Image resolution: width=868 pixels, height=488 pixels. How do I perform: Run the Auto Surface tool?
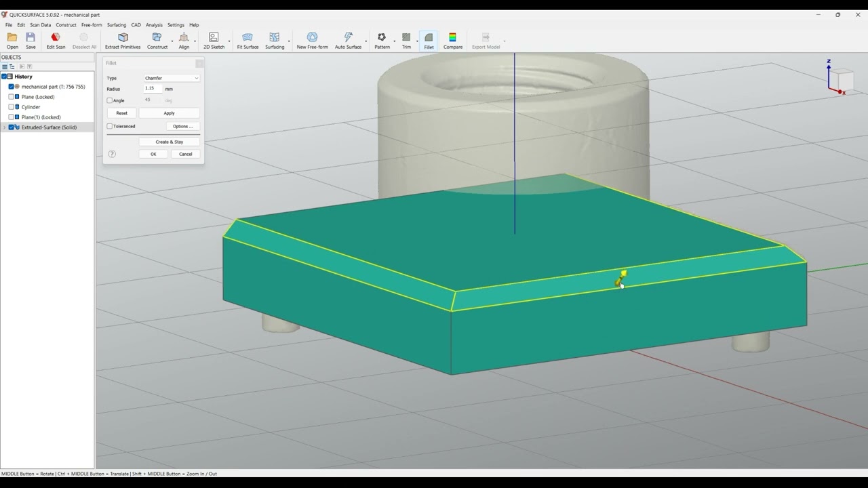[x=348, y=41]
